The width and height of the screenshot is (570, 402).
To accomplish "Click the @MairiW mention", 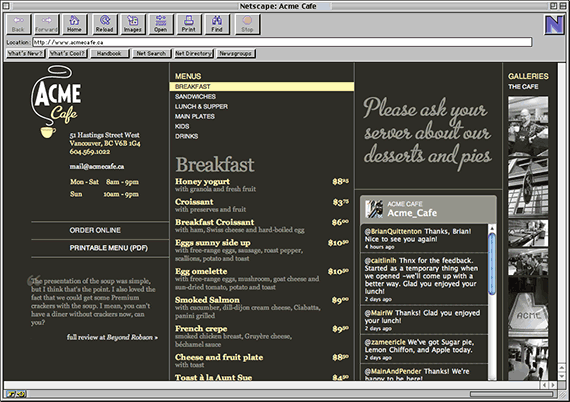I will tap(379, 313).
